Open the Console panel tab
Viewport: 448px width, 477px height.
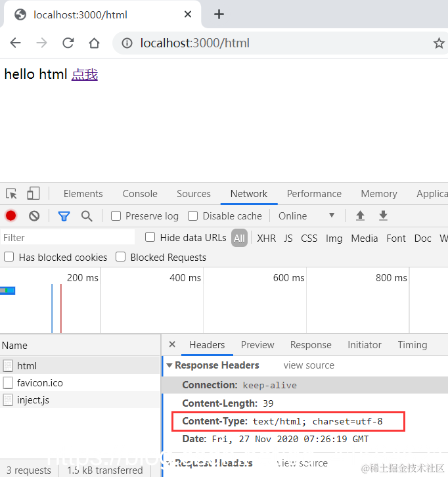coord(140,194)
